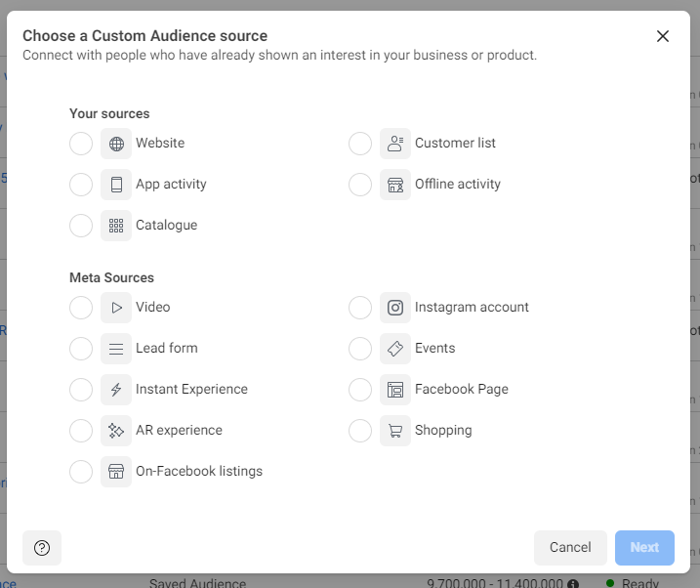Viewport: 700px width, 588px height.
Task: Click the globe icon for Website source
Action: pos(116,144)
